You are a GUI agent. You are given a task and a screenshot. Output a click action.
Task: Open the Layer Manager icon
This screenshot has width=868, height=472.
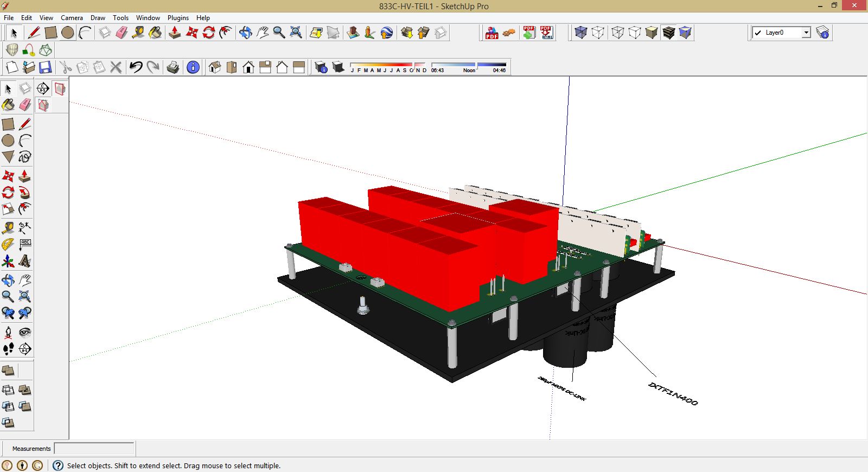point(822,33)
